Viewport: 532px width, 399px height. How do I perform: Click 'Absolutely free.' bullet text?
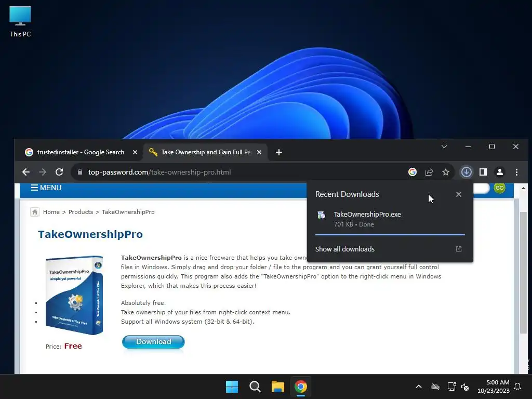(x=143, y=303)
